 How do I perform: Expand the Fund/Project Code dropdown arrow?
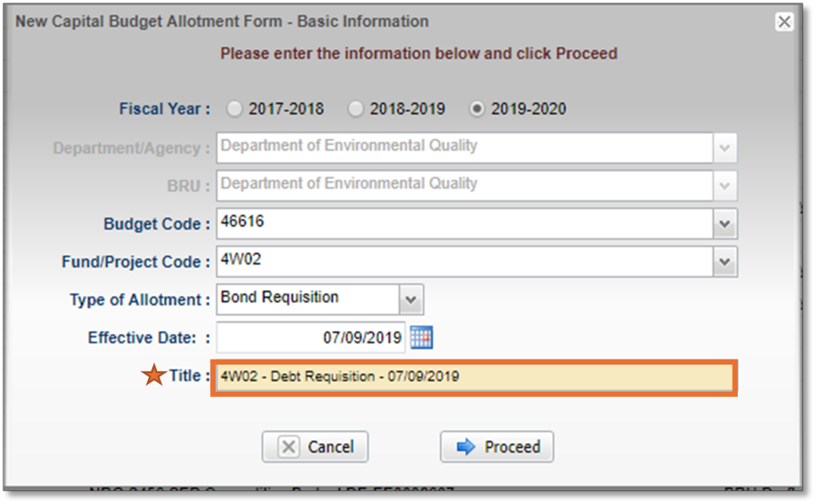(x=724, y=262)
